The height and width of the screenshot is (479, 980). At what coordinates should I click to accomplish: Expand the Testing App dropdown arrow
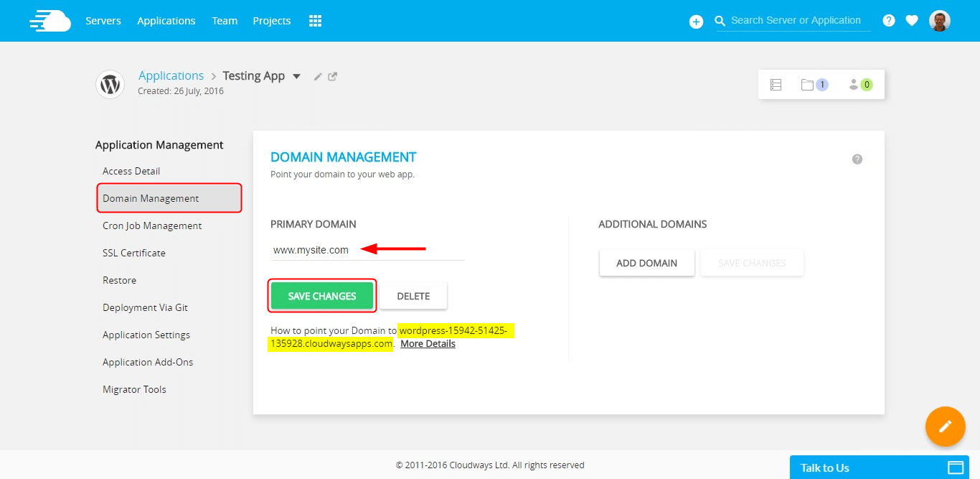point(296,76)
